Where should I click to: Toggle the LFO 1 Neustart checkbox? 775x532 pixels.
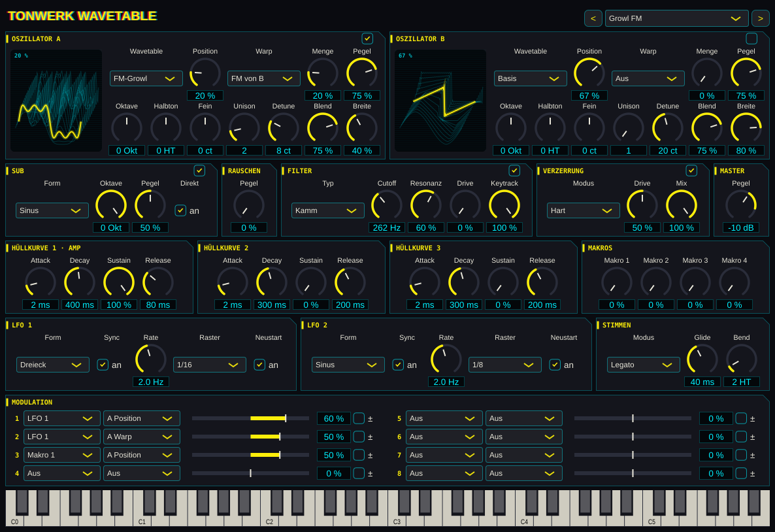259,365
